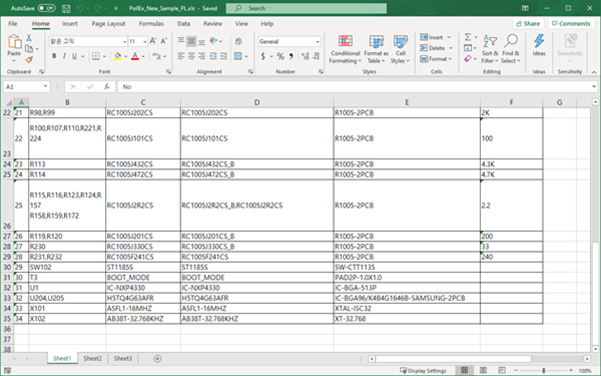The height and width of the screenshot is (376, 601).
Task: Click the Insert Function fx icon
Action: point(107,87)
